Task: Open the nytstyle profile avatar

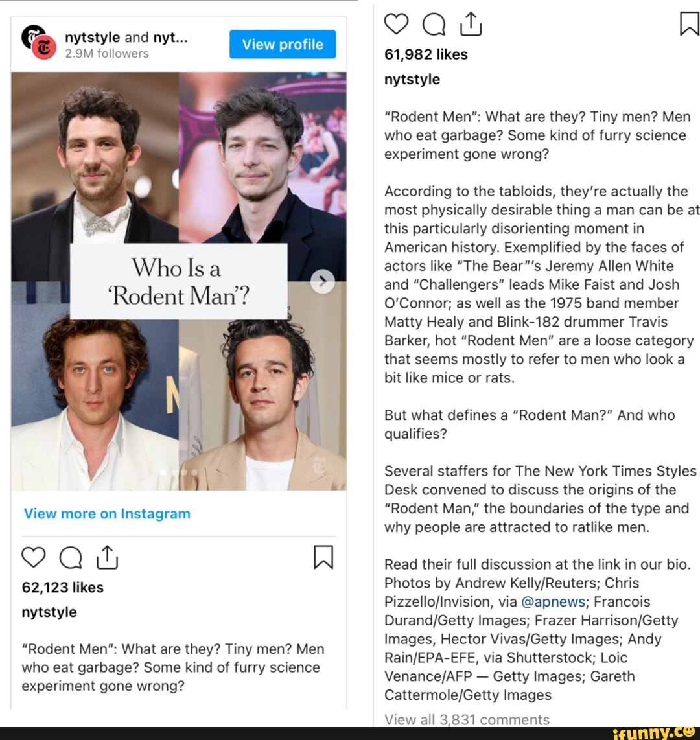Action: pyautogui.click(x=39, y=43)
